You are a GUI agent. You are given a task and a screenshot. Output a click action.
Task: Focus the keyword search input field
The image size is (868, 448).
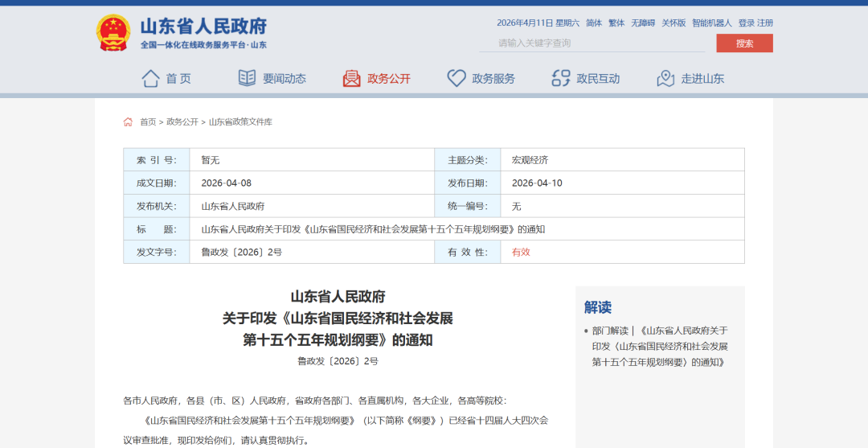coord(599,43)
